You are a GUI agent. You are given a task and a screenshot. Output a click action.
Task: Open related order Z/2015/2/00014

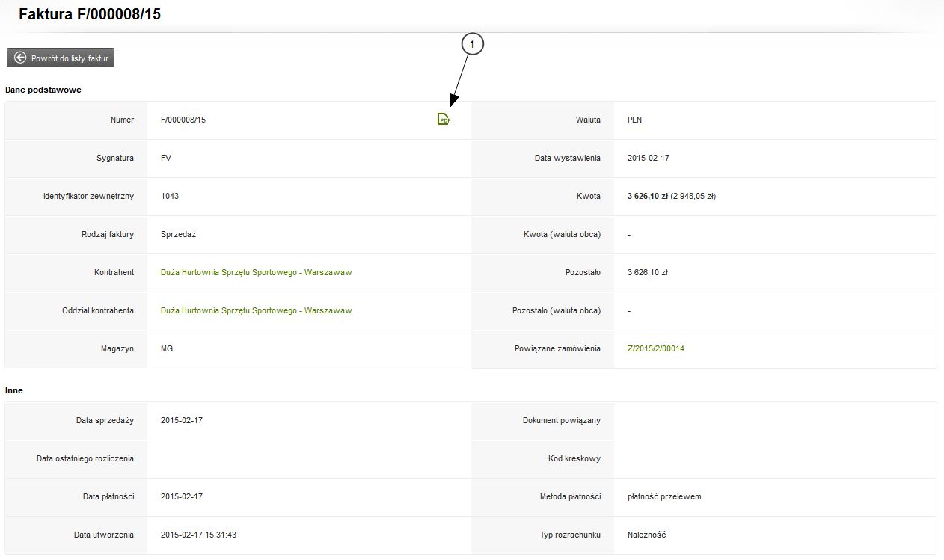coord(655,348)
